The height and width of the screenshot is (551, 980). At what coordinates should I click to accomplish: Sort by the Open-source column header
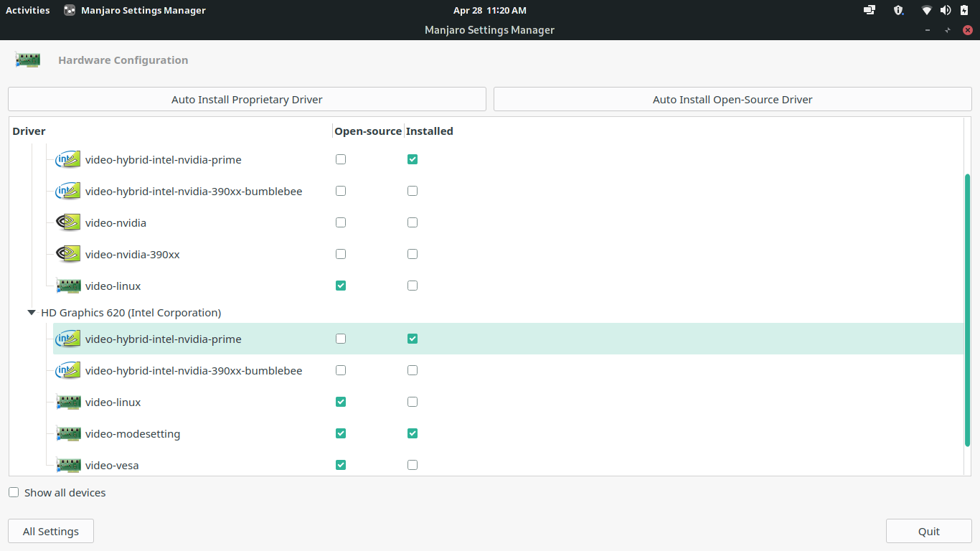click(368, 131)
